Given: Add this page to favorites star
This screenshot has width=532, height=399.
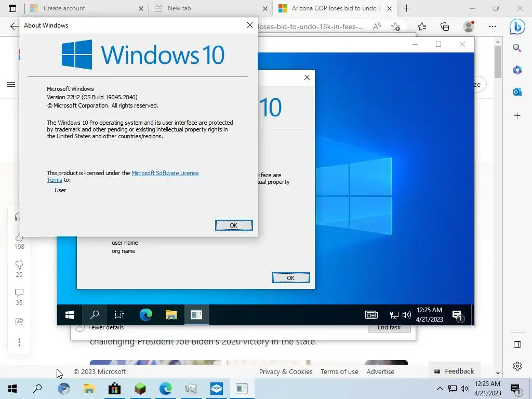Looking at the screenshot, I should [395, 26].
